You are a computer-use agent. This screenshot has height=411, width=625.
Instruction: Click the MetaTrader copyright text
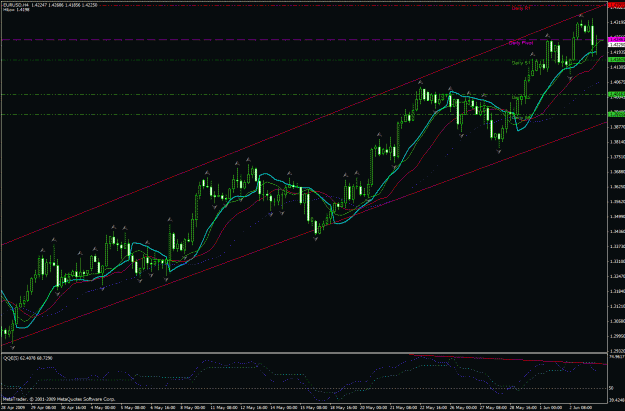[59, 399]
